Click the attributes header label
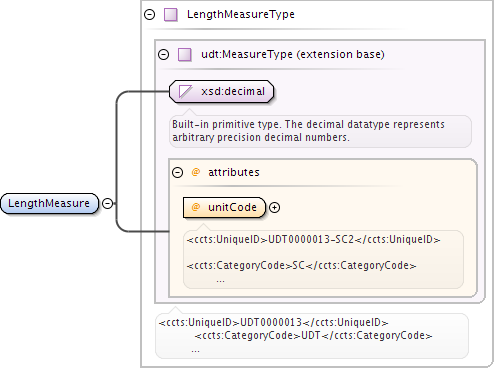Screen dimensions: 495x369 coord(234,172)
